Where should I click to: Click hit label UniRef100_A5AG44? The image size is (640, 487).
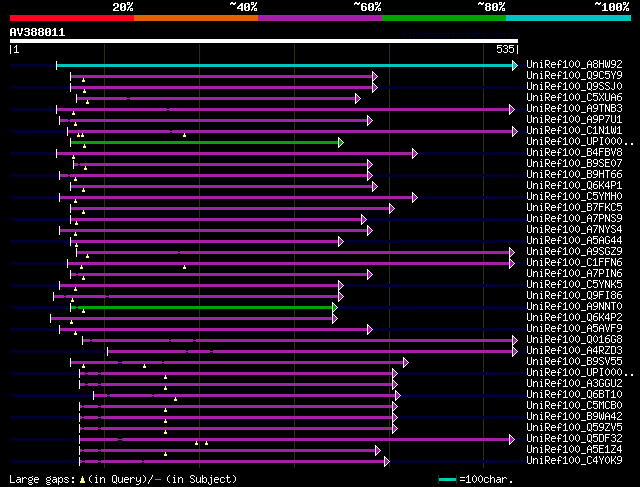point(574,240)
